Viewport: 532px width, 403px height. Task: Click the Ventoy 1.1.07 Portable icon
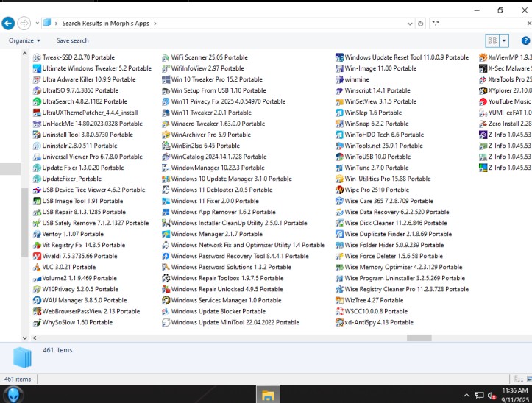37,234
